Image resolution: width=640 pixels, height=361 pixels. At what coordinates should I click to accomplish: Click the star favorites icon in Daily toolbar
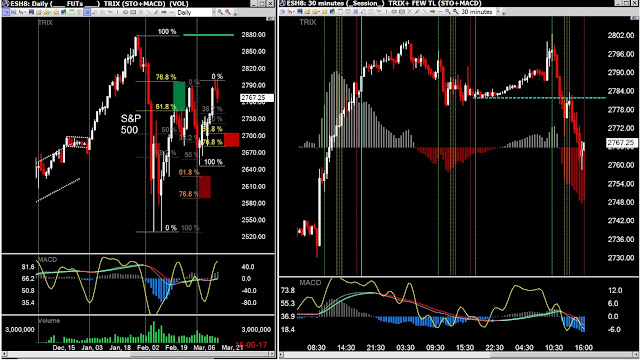point(56,12)
